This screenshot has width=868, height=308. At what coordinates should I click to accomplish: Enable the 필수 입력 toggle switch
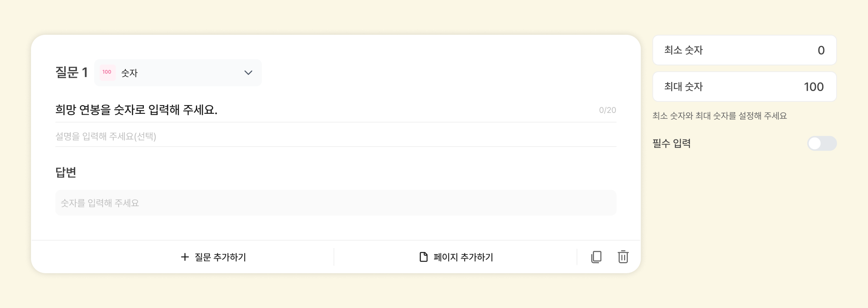[x=822, y=144]
